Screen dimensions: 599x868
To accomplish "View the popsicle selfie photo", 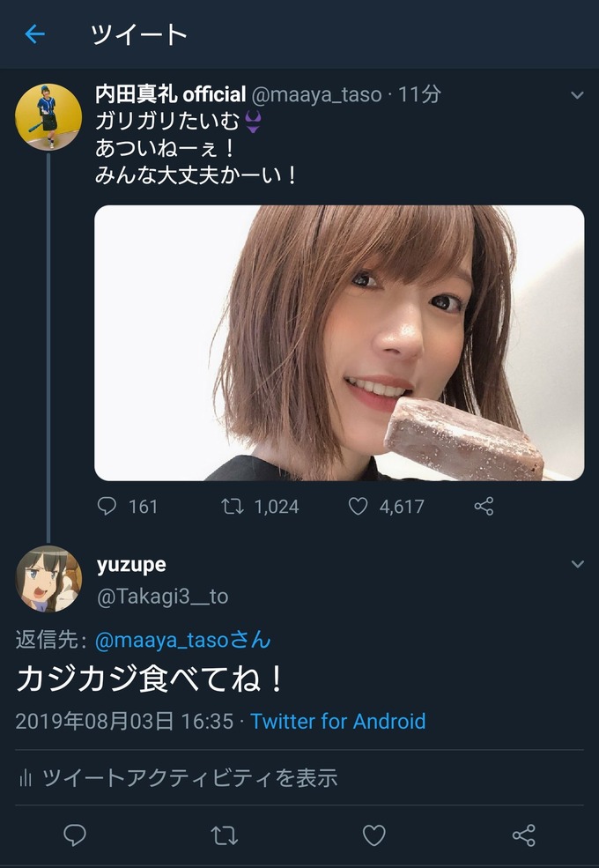I will [x=341, y=339].
